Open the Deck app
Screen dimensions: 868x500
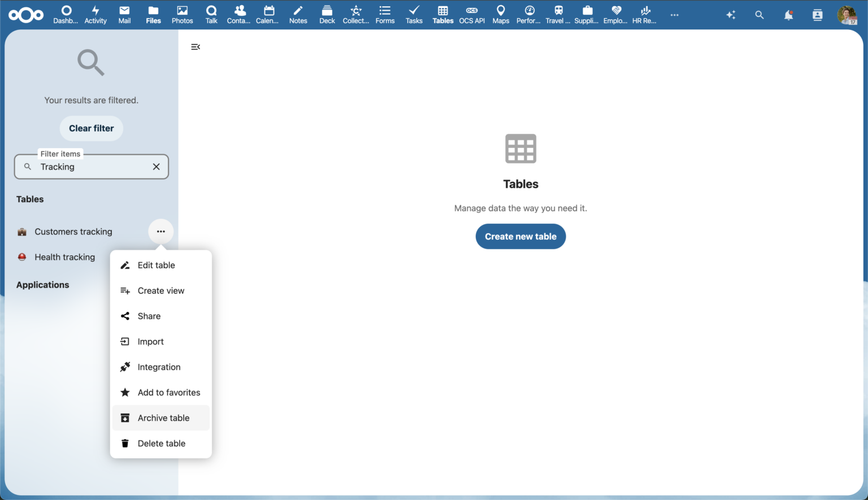point(327,15)
